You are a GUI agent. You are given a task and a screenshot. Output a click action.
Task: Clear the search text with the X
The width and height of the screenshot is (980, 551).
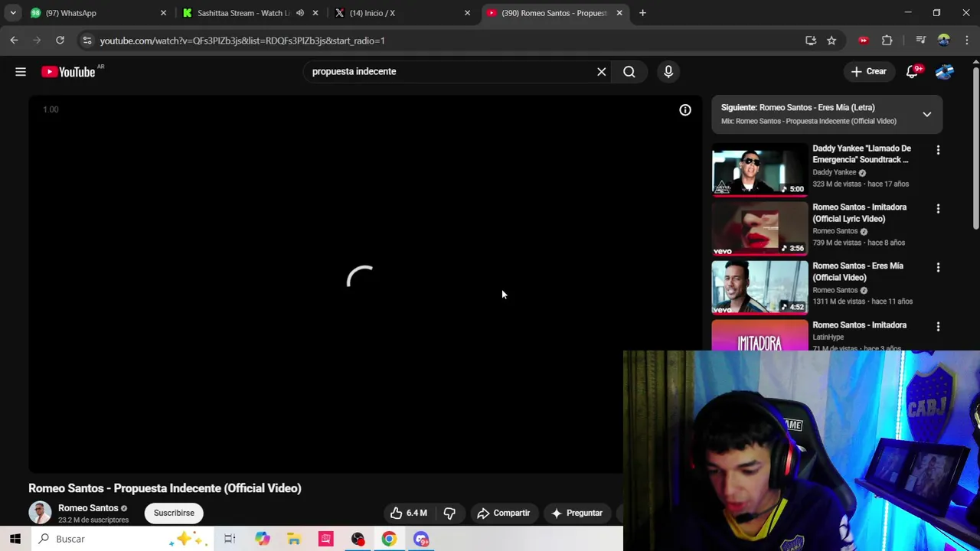[602, 71]
